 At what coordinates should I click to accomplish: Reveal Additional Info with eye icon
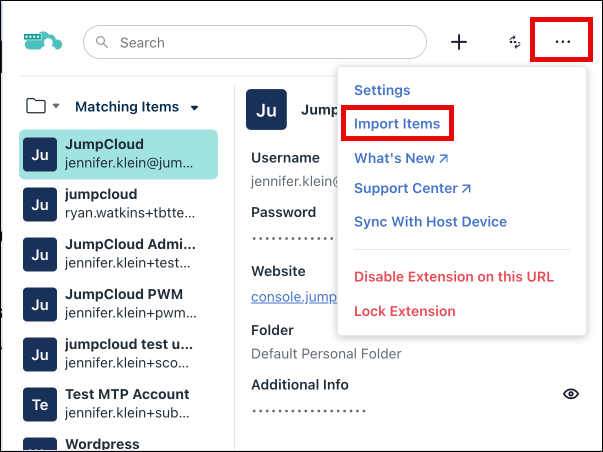point(571,394)
